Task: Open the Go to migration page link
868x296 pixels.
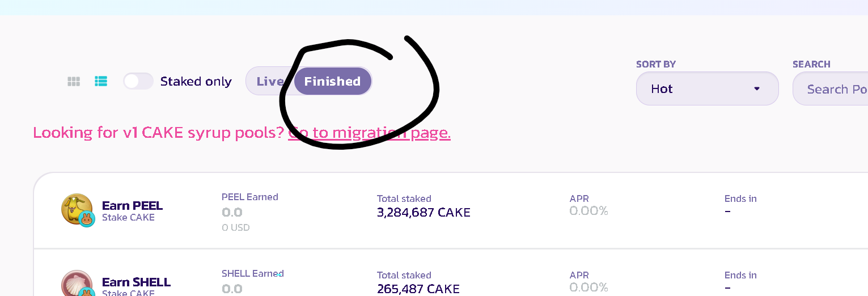Action: [369, 133]
